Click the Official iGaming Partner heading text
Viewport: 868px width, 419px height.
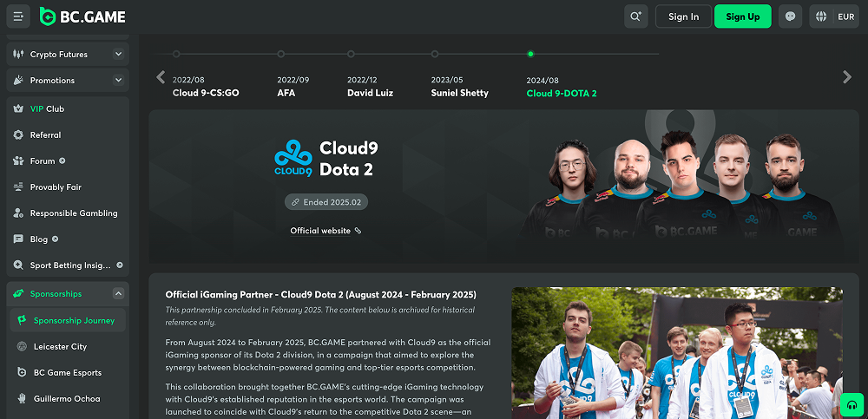click(x=320, y=294)
